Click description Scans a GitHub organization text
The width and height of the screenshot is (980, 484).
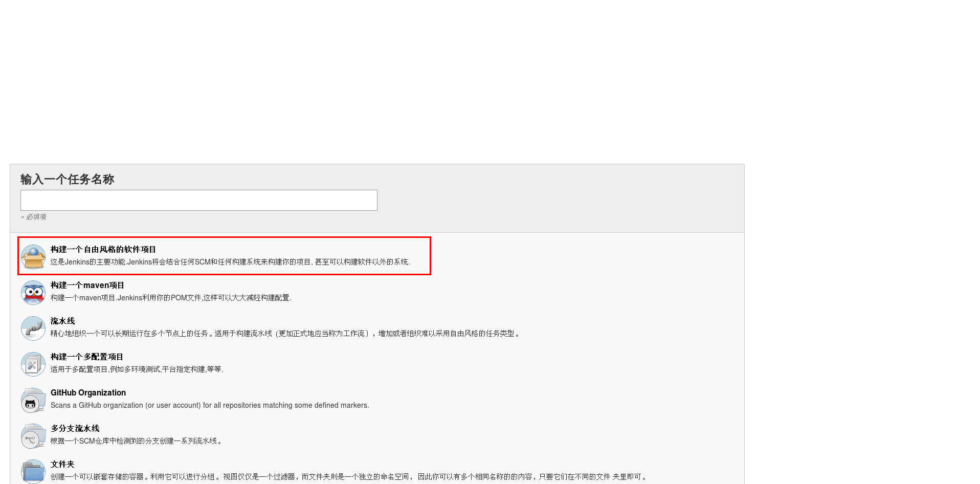pos(210,405)
